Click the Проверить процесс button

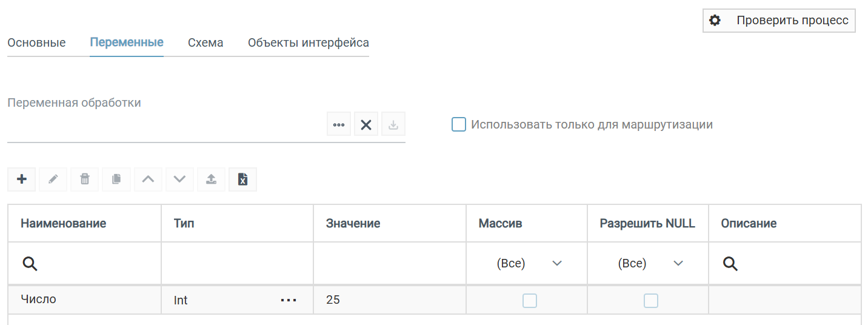click(x=779, y=21)
